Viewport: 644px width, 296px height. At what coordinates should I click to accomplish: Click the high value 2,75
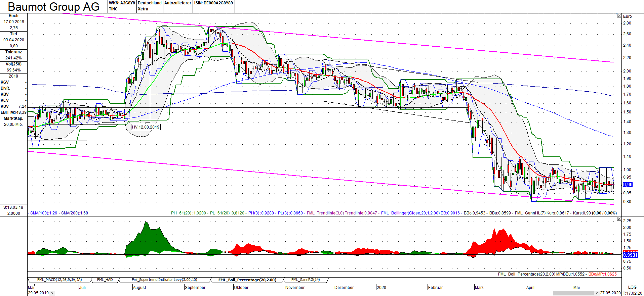(14, 28)
